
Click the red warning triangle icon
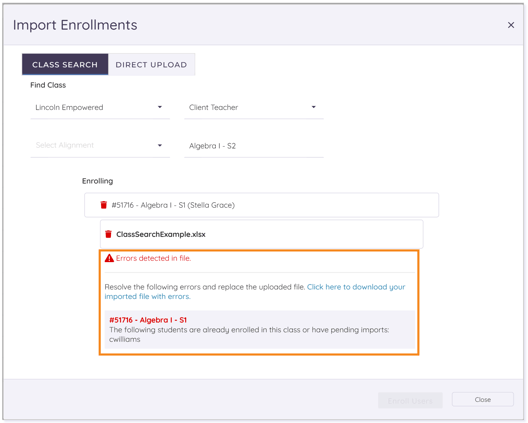[x=109, y=258]
